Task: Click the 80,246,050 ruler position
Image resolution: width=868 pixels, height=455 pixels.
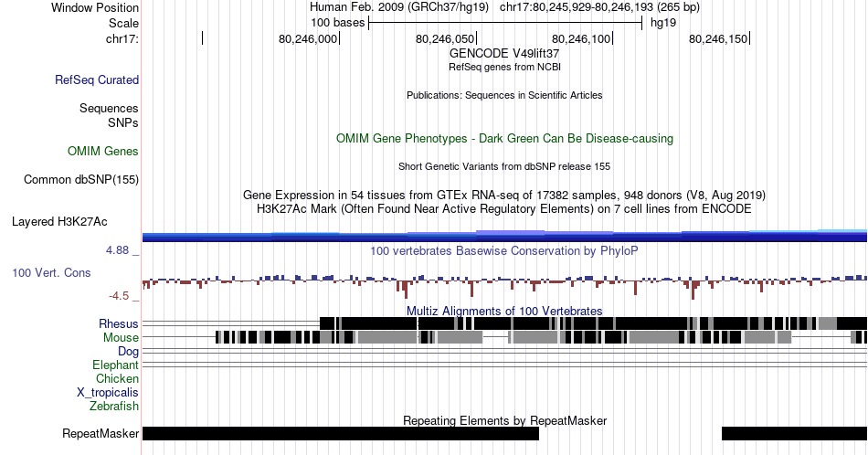Action: coord(445,38)
